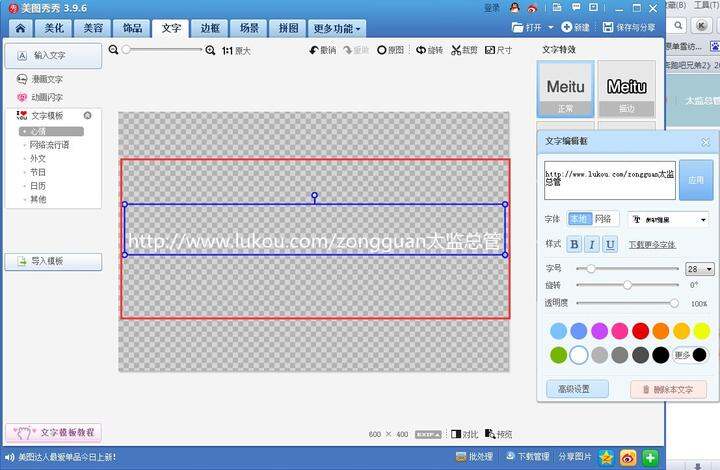Pick the red color swatch
Viewport: 720px width, 470px height.
pos(640,331)
